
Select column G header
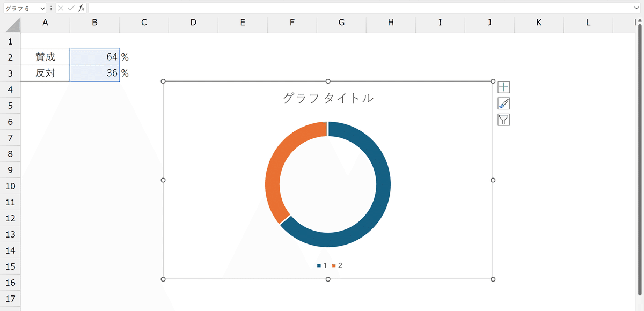point(341,23)
